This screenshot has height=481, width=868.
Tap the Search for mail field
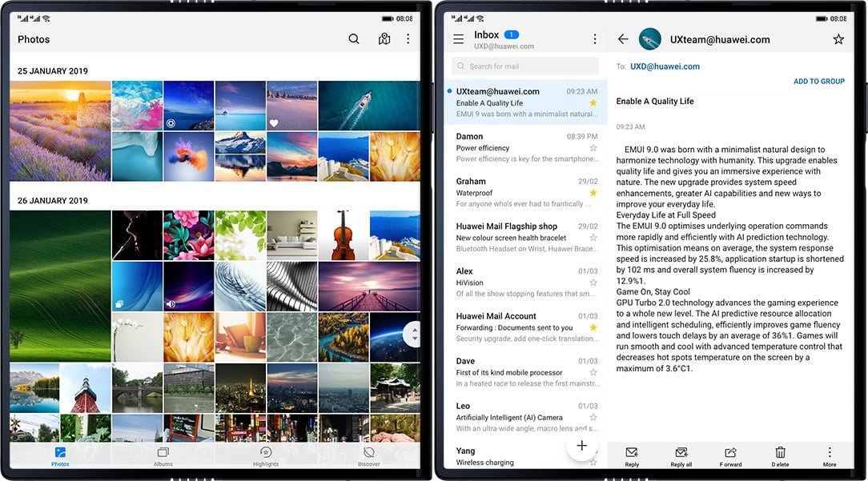[524, 65]
